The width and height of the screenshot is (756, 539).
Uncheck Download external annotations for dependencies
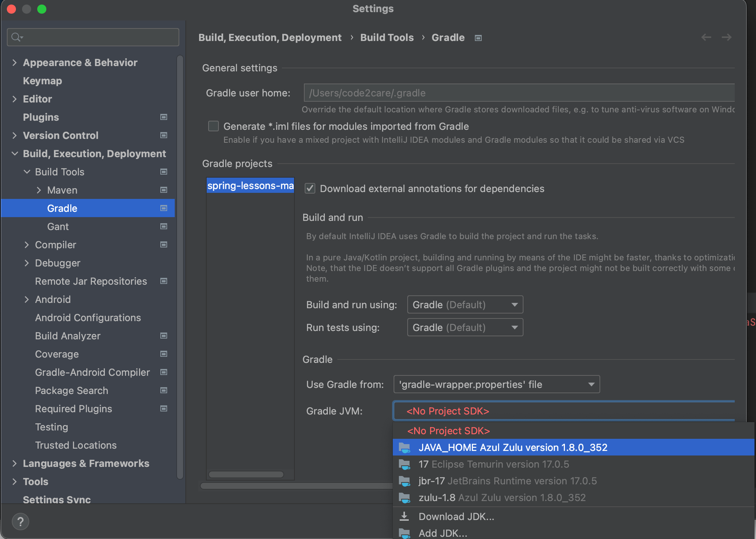(x=310, y=189)
